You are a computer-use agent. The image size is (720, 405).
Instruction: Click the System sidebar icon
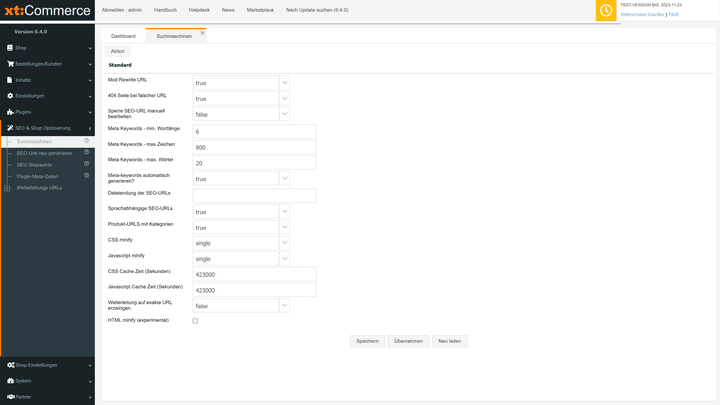click(10, 381)
